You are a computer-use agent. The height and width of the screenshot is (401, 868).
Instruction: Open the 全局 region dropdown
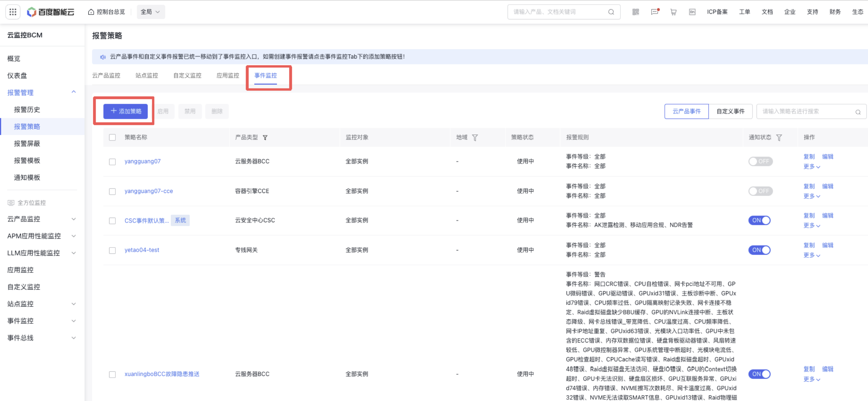point(151,12)
